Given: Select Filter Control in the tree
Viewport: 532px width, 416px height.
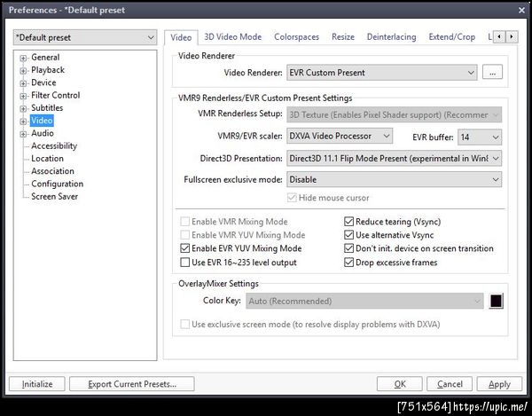Looking at the screenshot, I should point(56,95).
